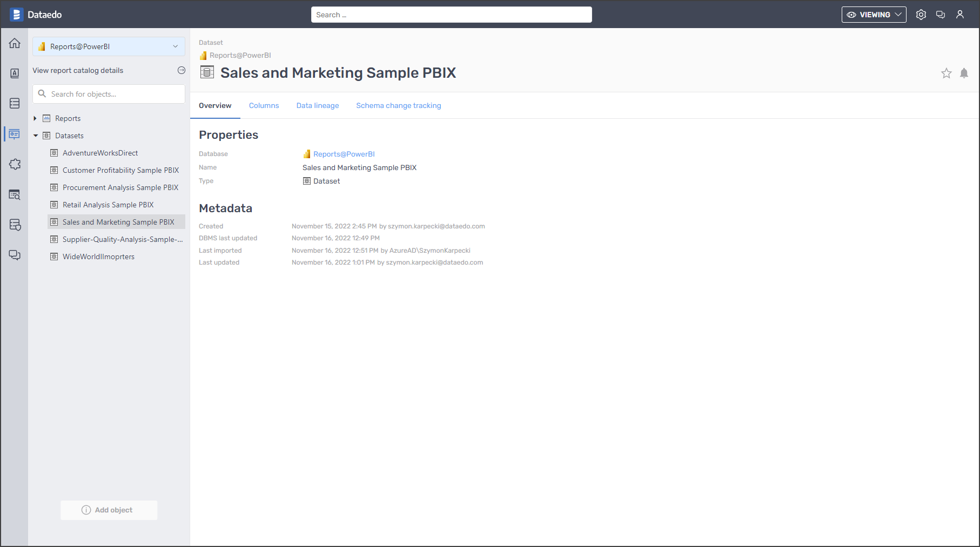Screen dimensions: 980x547
Task: Collapse report catalog details panel
Action: [182, 70]
